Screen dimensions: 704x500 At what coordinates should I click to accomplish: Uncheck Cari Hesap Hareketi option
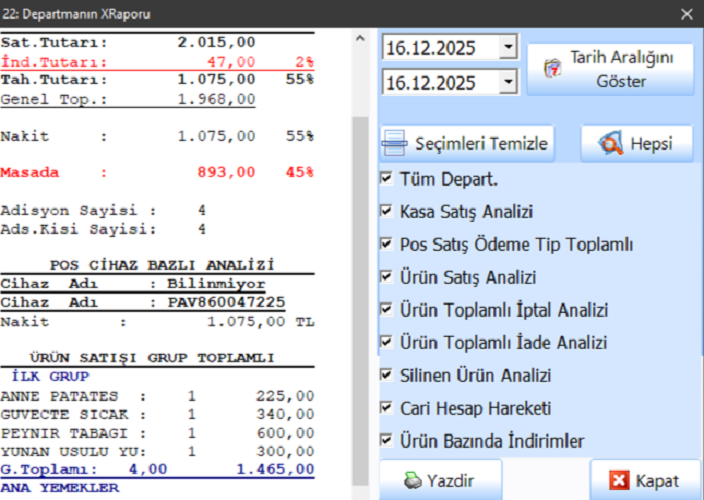386,409
